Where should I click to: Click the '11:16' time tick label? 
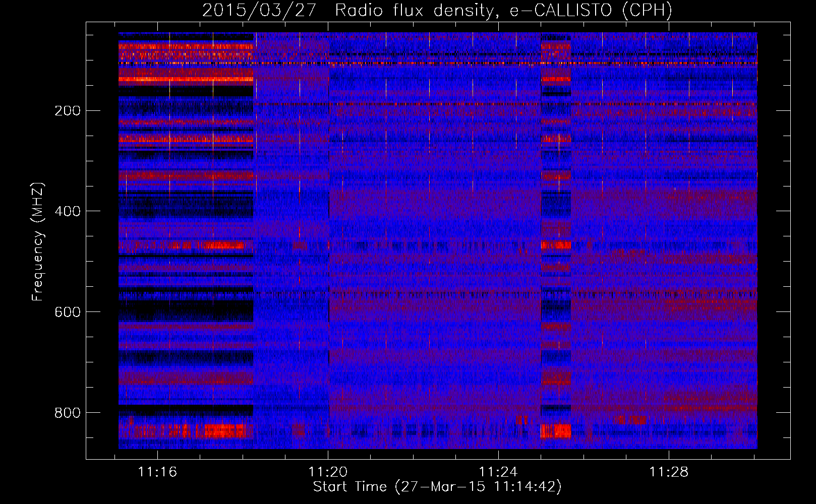pyautogui.click(x=158, y=472)
